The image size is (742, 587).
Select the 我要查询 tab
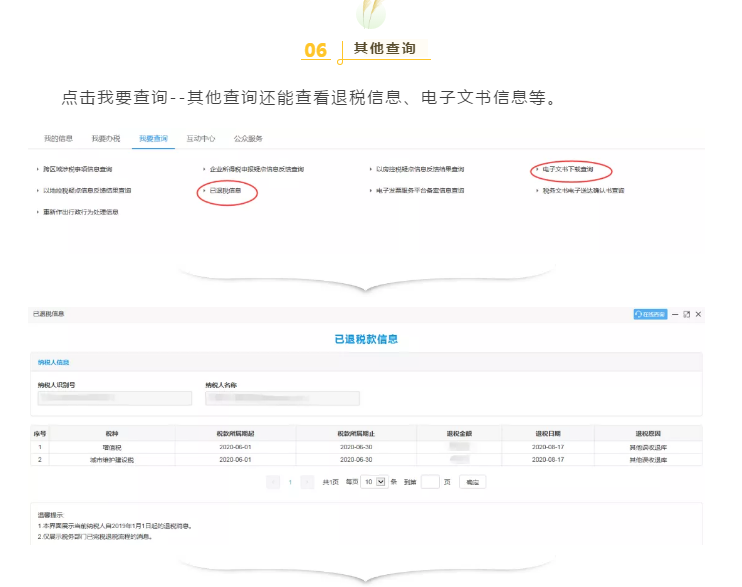click(x=153, y=138)
